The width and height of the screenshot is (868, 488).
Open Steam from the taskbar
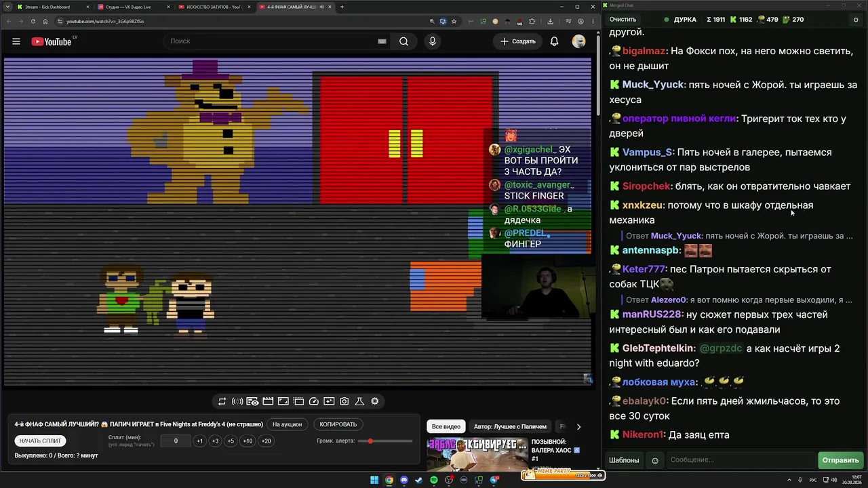tap(419, 481)
